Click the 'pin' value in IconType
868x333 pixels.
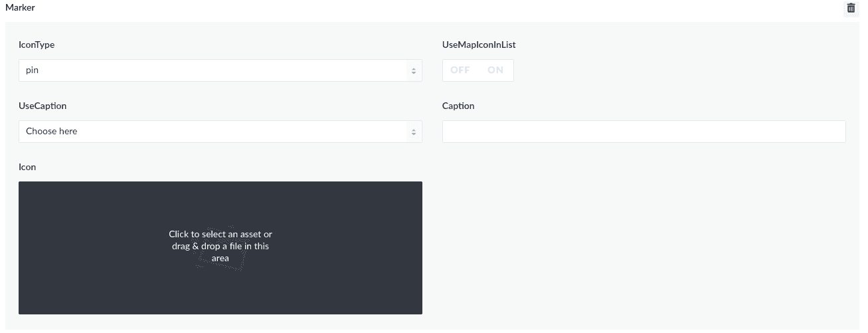pyautogui.click(x=32, y=70)
